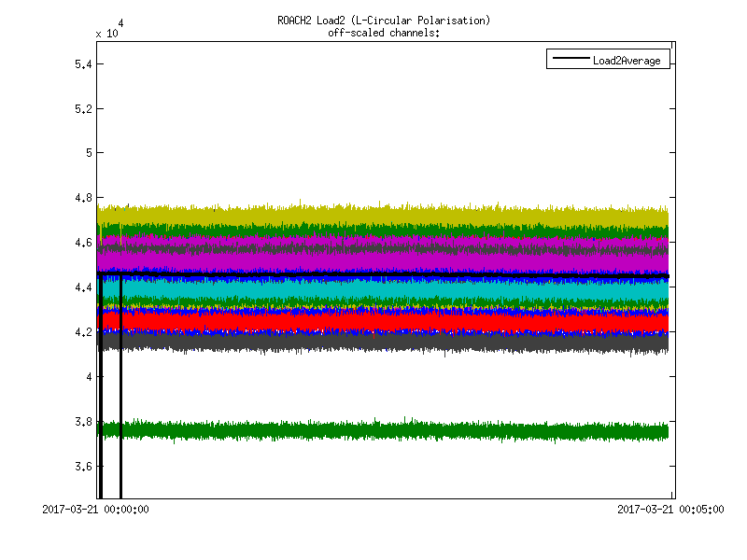This screenshot has height=560, width=747.
Task: Click the 'off-scaled channels:' subtitle text
Action: pos(384,33)
